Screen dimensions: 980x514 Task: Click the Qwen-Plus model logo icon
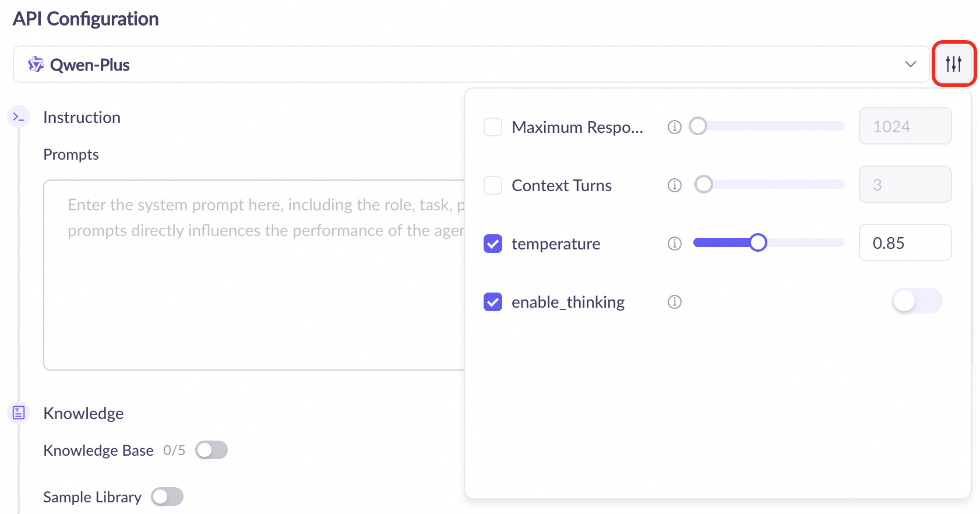[x=36, y=65]
